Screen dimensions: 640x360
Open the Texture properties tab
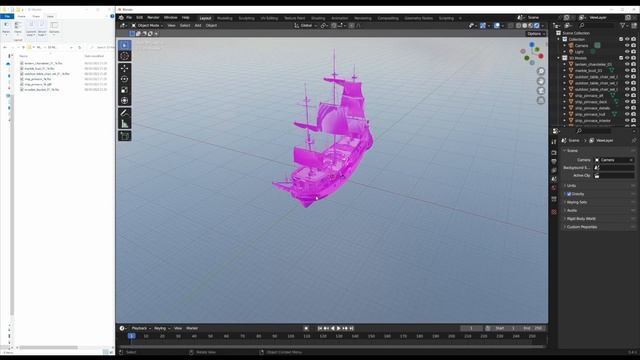click(x=554, y=212)
